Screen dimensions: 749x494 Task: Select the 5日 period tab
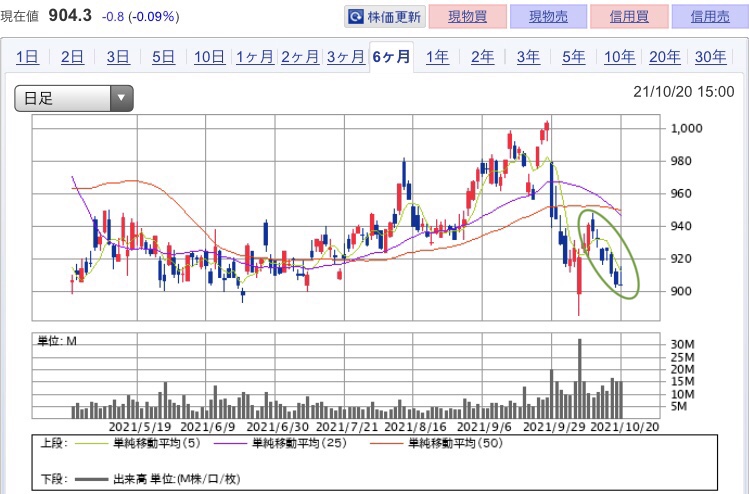[163, 57]
